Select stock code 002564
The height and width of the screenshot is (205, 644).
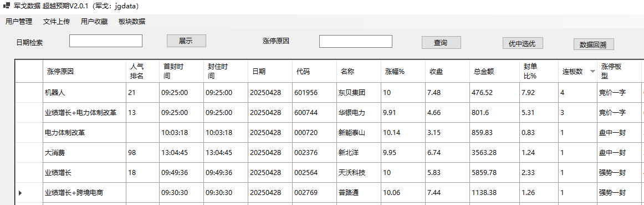tap(314, 172)
